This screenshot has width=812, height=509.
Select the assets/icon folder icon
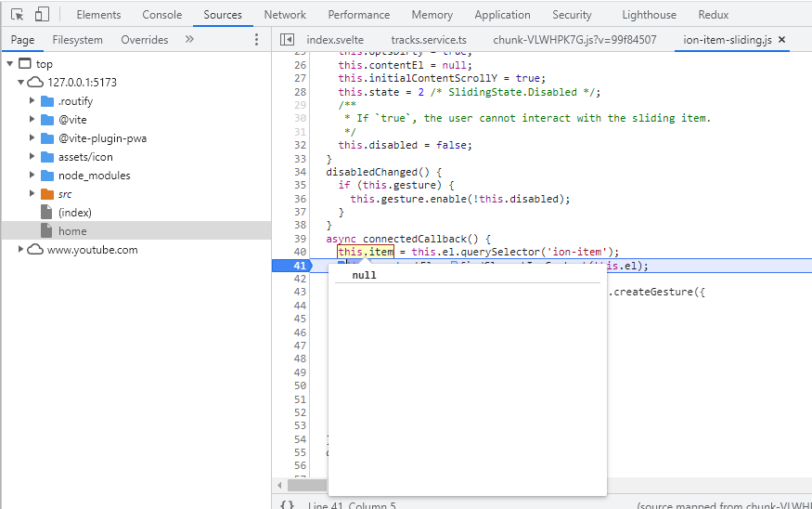point(47,157)
